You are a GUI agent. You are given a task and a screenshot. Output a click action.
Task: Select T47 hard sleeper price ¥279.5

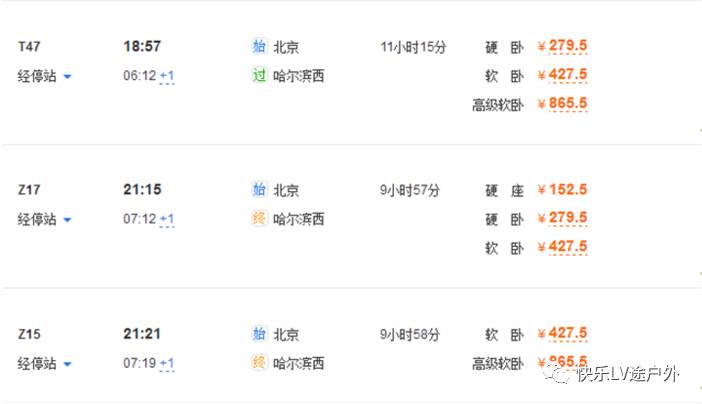[x=562, y=46]
